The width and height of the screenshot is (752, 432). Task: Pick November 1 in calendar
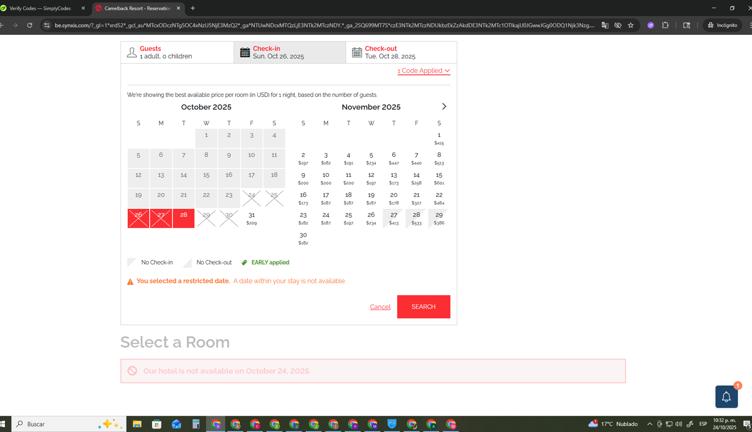pos(439,139)
